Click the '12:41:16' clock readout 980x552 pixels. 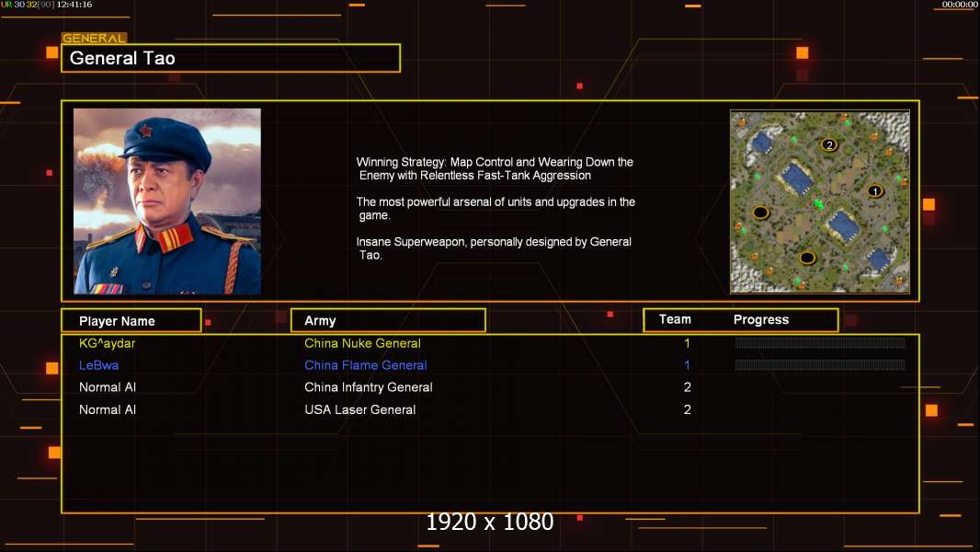(74, 5)
